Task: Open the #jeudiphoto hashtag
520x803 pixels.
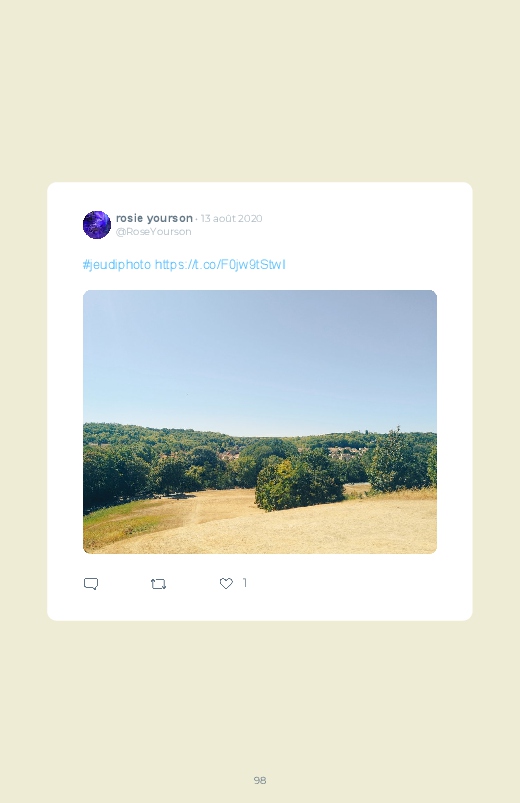Action: pyautogui.click(x=117, y=265)
